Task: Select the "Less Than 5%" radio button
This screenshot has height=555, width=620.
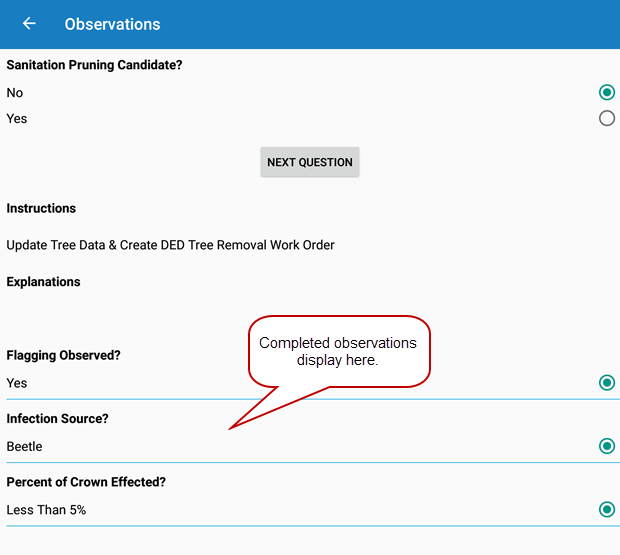Action: click(x=606, y=510)
